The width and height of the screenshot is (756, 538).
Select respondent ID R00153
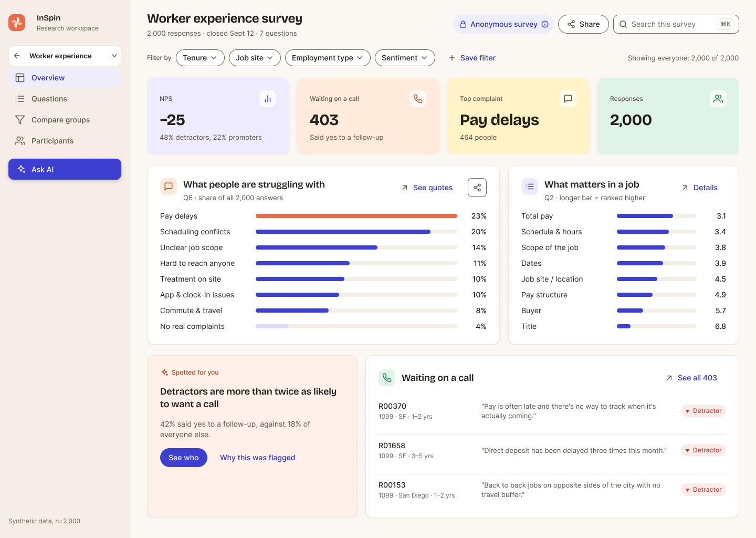pos(392,485)
